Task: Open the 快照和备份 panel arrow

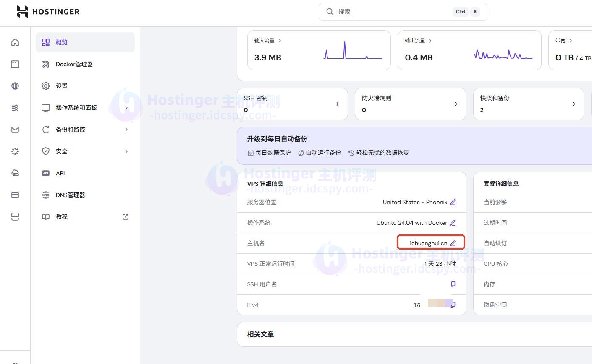Action: pyautogui.click(x=574, y=104)
